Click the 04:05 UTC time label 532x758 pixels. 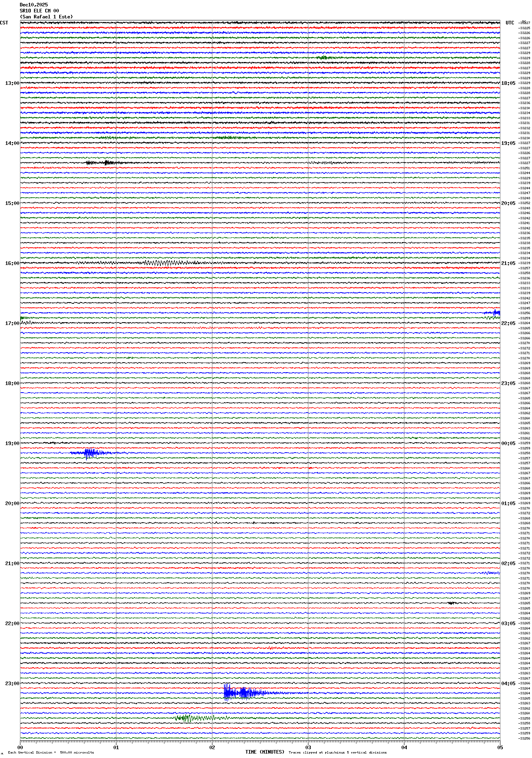point(508,684)
